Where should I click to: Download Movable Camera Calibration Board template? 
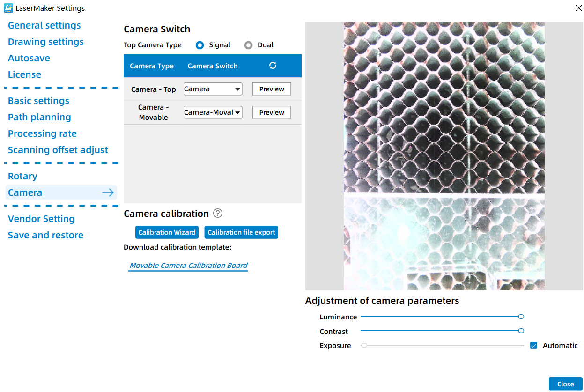188,266
